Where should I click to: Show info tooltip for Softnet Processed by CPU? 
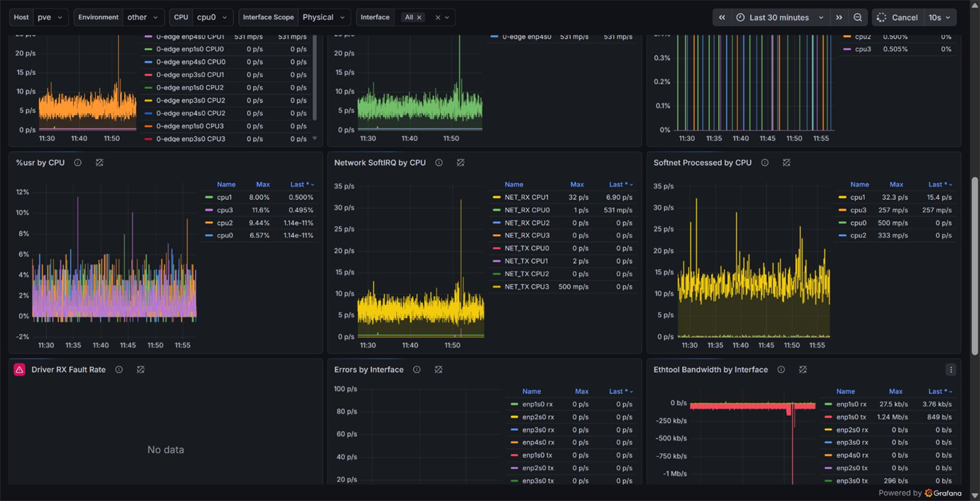click(x=765, y=163)
